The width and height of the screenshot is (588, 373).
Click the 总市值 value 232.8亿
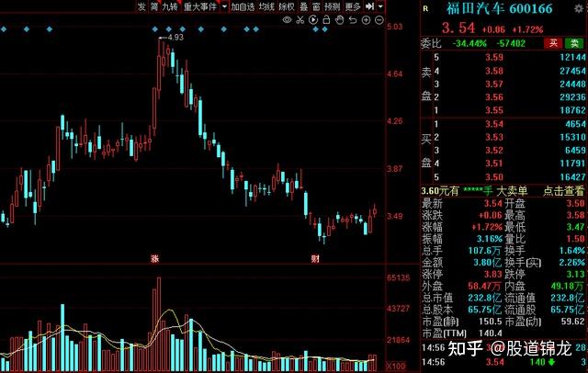pyautogui.click(x=484, y=298)
